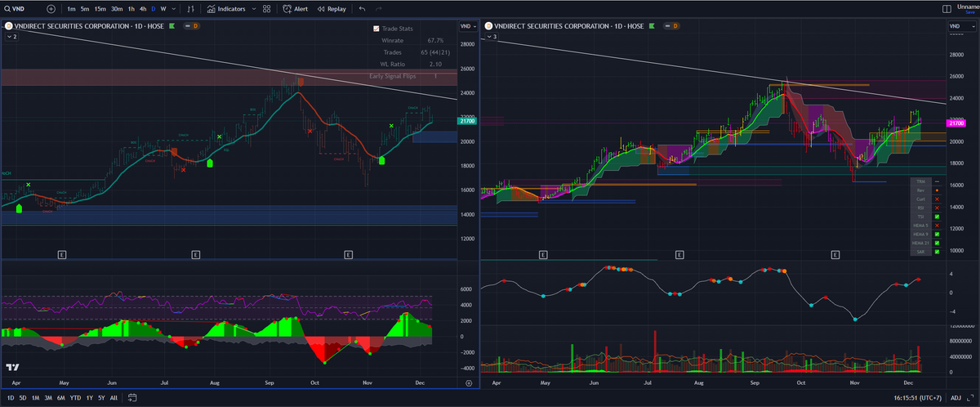
Task: Click HEMA 21 row in signal table
Action: tap(928, 243)
